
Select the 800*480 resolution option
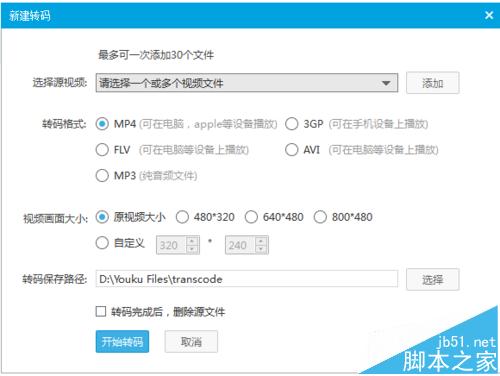(320, 217)
